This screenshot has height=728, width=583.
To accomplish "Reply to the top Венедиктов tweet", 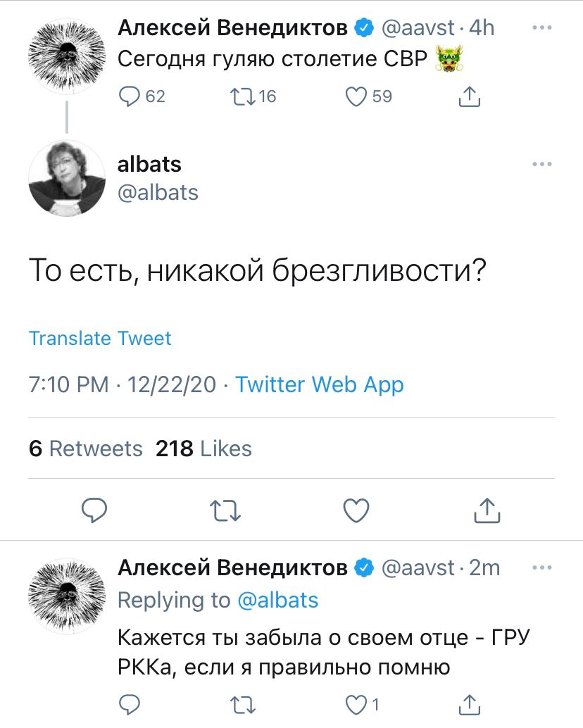I will pos(130,97).
